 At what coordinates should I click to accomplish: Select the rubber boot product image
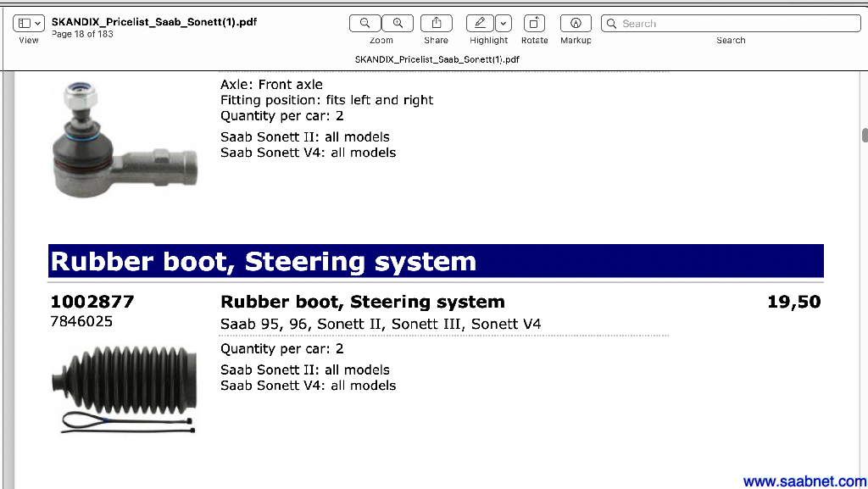pos(125,389)
